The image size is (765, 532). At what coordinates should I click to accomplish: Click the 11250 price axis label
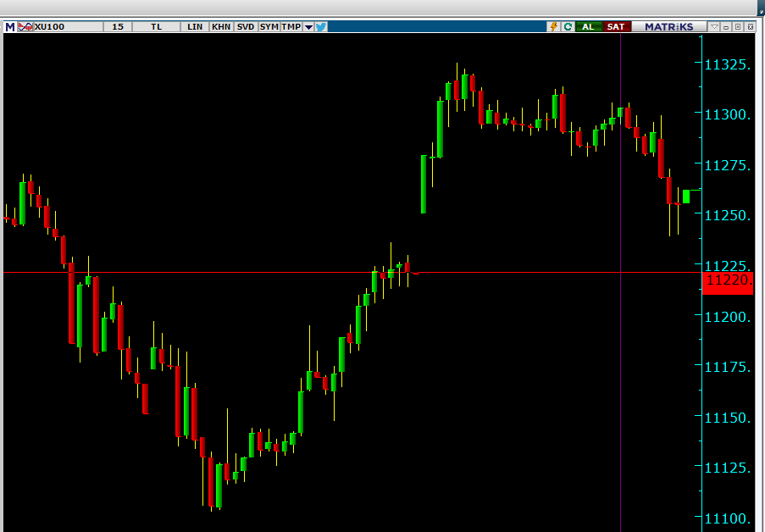[728, 215]
